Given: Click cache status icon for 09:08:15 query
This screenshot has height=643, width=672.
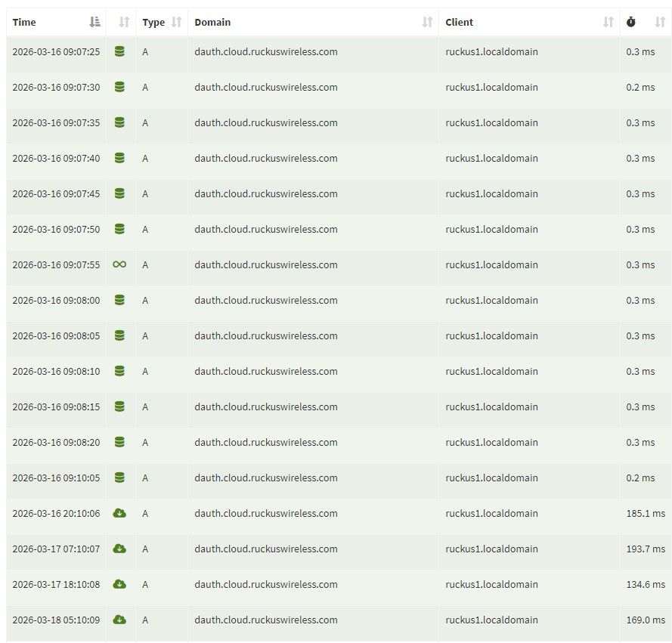Looking at the screenshot, I should [119, 407].
